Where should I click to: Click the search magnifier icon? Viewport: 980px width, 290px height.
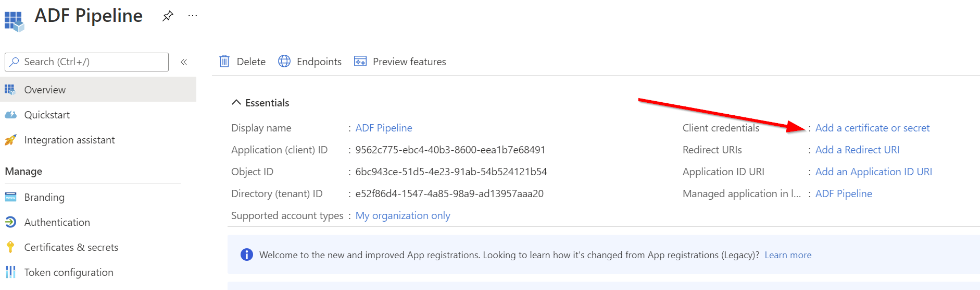click(x=15, y=62)
